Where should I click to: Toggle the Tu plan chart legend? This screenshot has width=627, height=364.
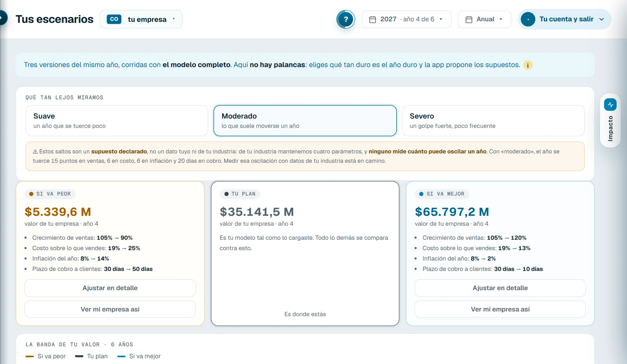coord(91,356)
